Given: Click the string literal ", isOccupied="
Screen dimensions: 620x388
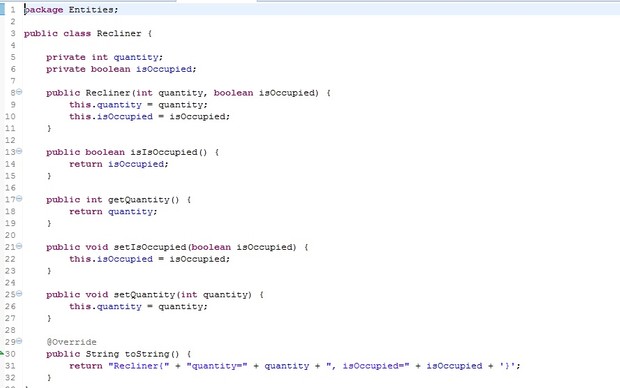Looking at the screenshot, I should (x=368, y=366).
